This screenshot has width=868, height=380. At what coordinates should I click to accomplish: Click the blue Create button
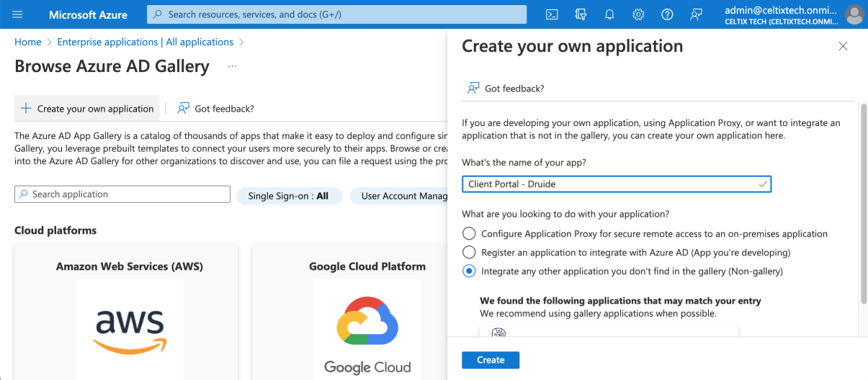(491, 360)
